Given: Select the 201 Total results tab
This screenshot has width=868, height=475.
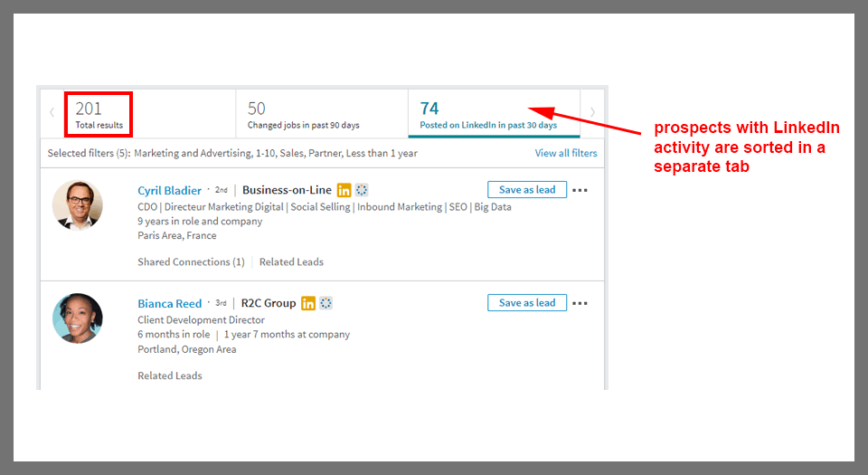Looking at the screenshot, I should coord(99,114).
